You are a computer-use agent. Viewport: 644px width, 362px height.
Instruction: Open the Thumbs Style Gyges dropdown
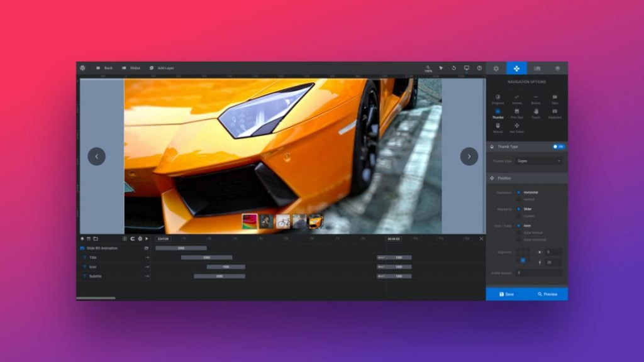538,161
